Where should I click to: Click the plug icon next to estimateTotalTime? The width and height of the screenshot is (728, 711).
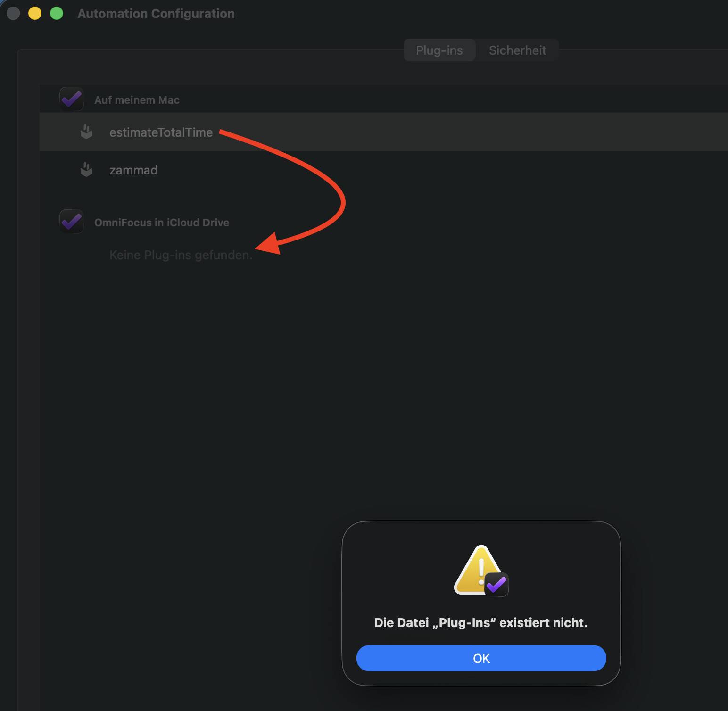(86, 132)
